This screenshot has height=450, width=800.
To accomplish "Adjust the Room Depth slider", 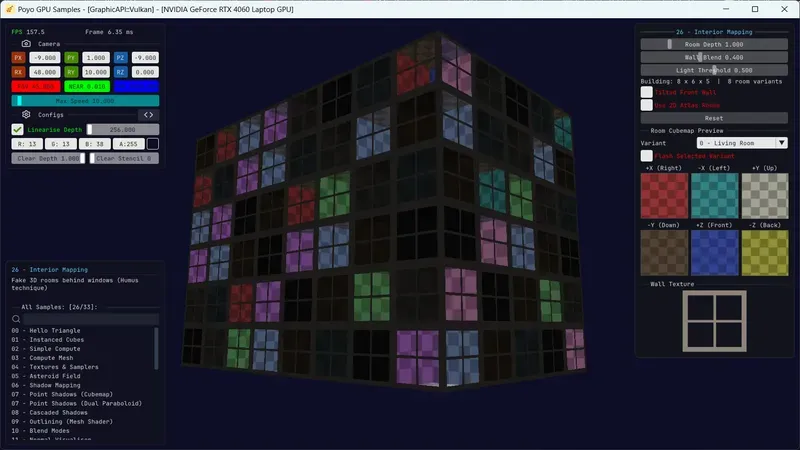I will click(714, 44).
